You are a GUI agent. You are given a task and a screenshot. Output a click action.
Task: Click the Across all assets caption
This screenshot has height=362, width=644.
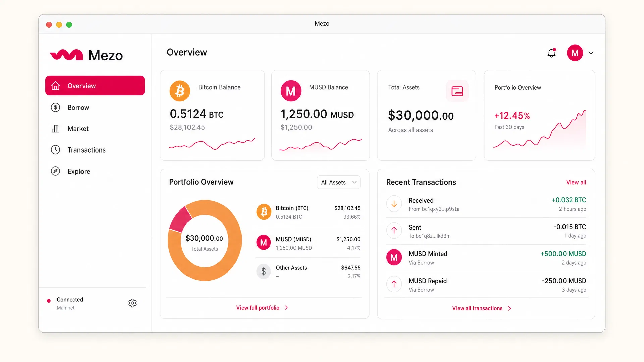tap(411, 130)
